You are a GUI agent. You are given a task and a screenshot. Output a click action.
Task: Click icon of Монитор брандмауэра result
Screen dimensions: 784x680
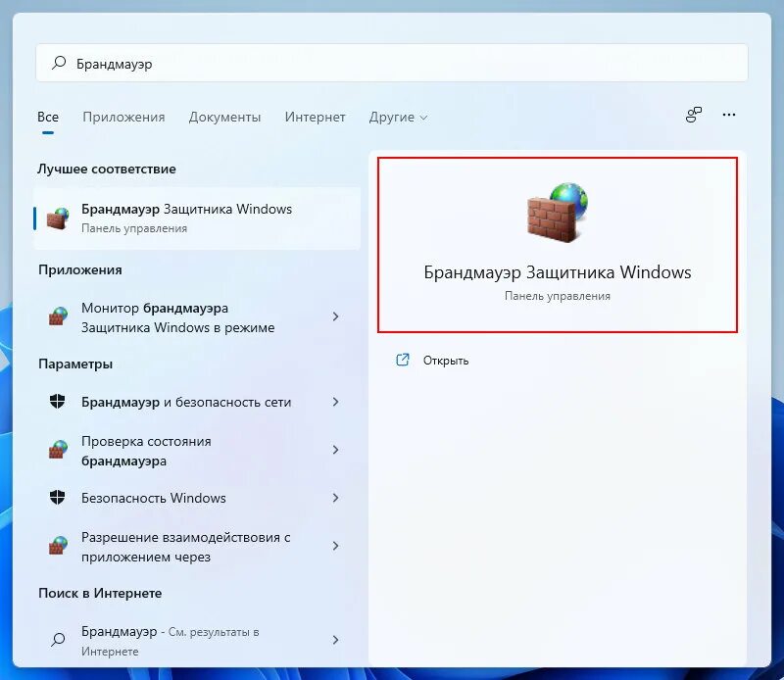[58, 316]
